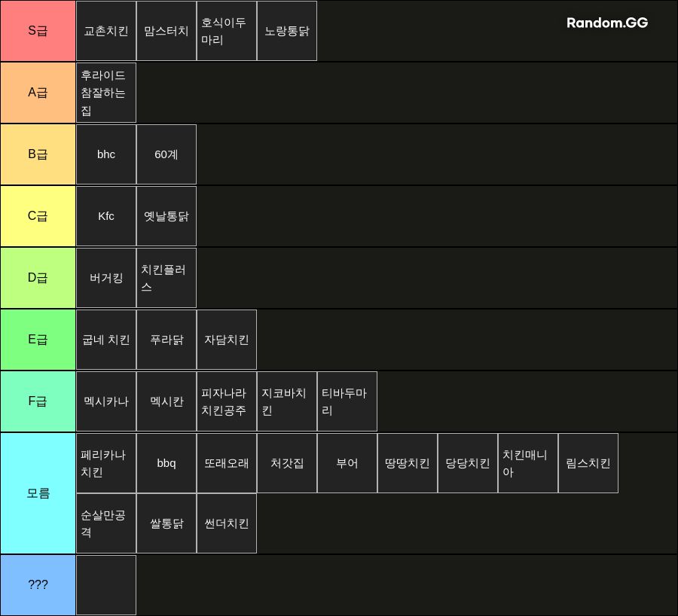Select the 60계 tile
Image resolution: width=678 pixels, height=616 pixels.
[x=166, y=154]
